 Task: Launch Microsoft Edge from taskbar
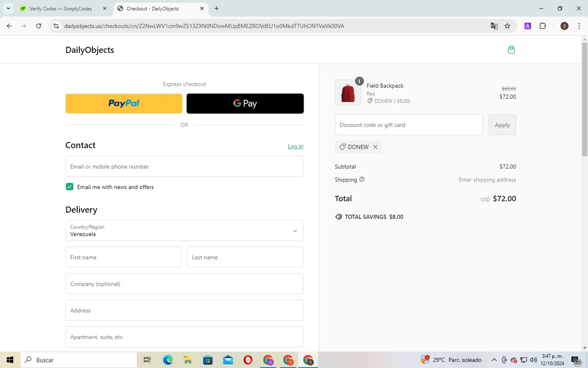tap(168, 360)
